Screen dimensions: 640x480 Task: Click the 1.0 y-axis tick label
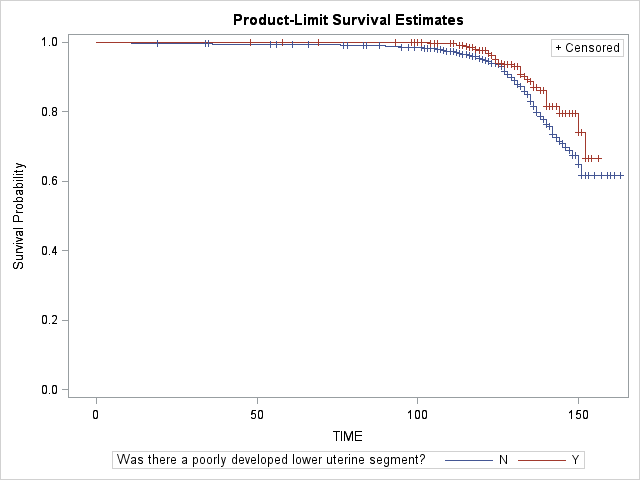tap(46, 42)
